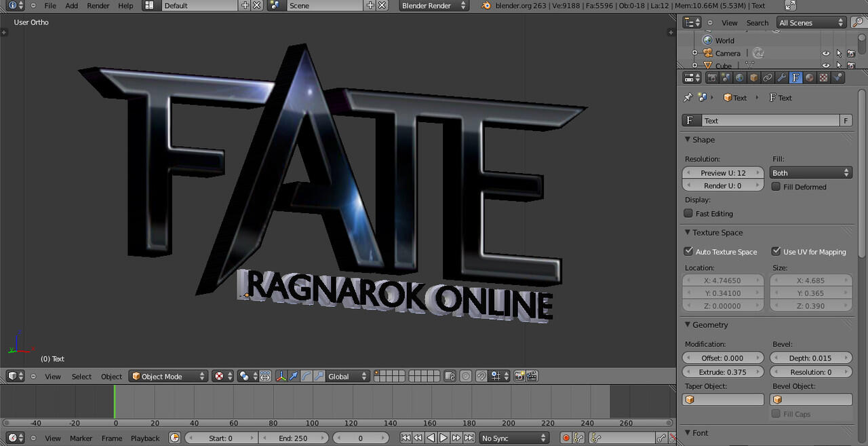Image resolution: width=868 pixels, height=446 pixels.
Task: Open the Blender Render engine dropdown
Action: (434, 5)
